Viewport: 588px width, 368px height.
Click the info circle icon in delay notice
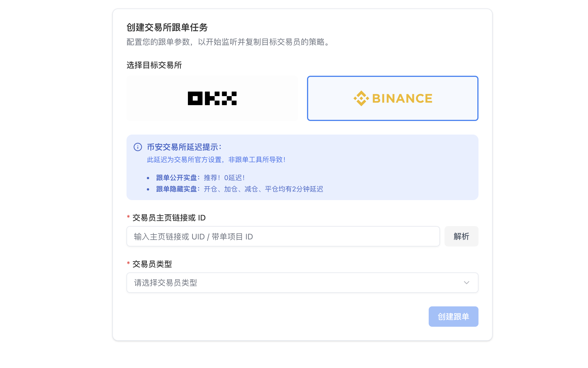click(138, 147)
